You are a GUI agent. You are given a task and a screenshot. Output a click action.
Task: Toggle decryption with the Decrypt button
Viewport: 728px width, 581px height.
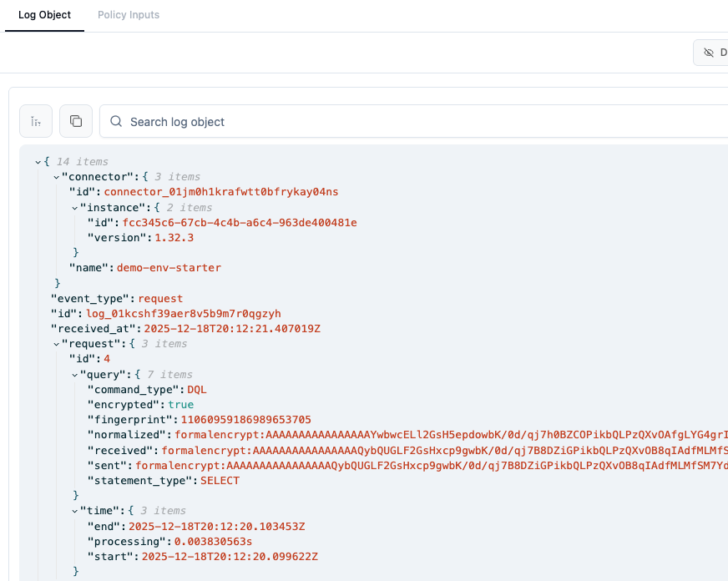[x=715, y=52]
